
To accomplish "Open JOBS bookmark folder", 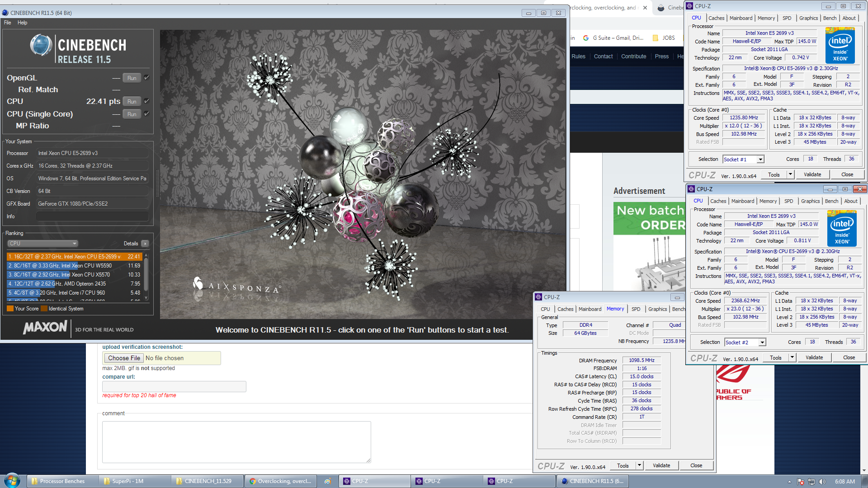I will click(664, 38).
